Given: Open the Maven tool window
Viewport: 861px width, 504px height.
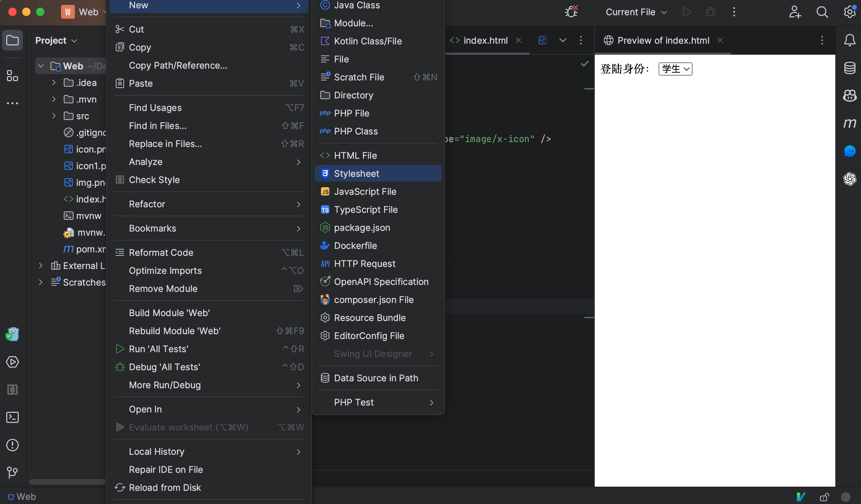Looking at the screenshot, I should (850, 123).
